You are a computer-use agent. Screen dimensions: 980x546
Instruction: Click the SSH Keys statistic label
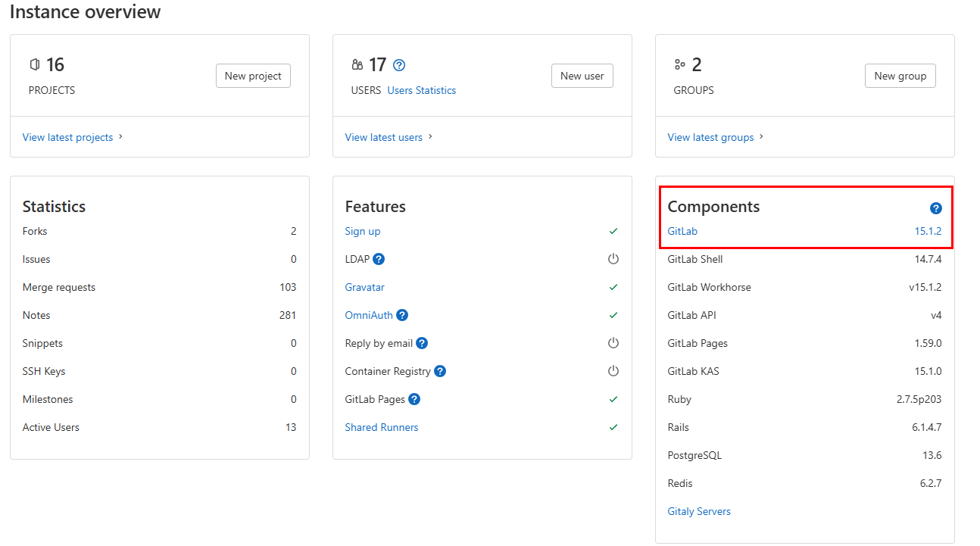[x=44, y=371]
